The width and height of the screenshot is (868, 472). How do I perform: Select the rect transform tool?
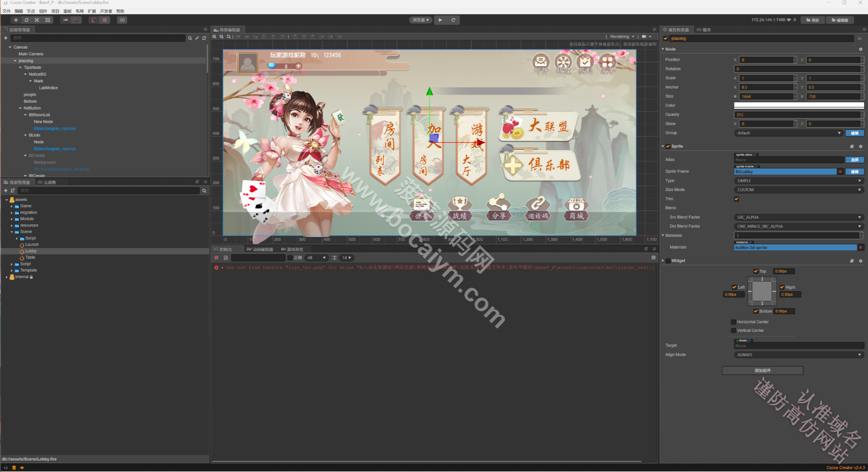48,20
